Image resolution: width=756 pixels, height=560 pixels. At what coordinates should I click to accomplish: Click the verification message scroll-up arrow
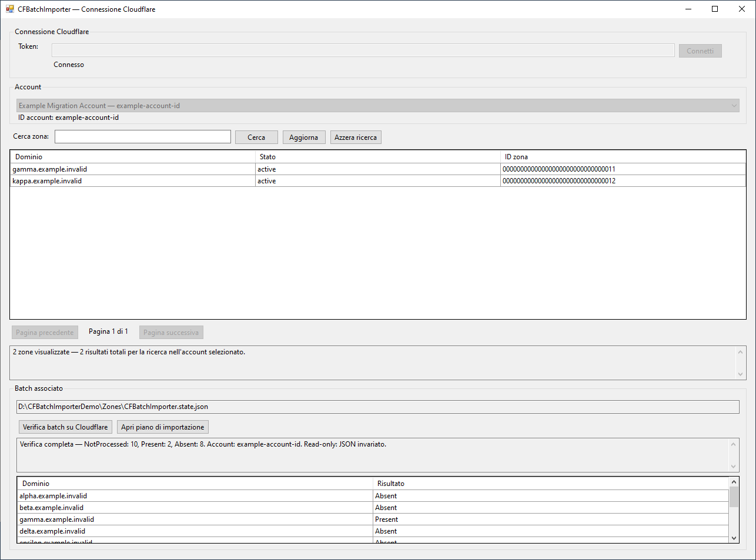tap(733, 444)
